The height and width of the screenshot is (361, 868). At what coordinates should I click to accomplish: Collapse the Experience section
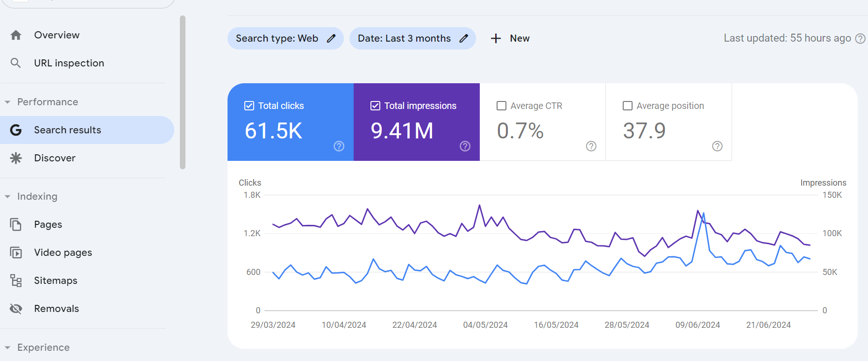[7, 347]
